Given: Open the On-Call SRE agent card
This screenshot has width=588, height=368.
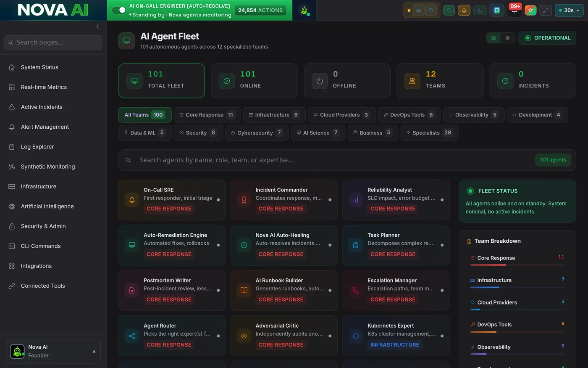Looking at the screenshot, I should [172, 200].
